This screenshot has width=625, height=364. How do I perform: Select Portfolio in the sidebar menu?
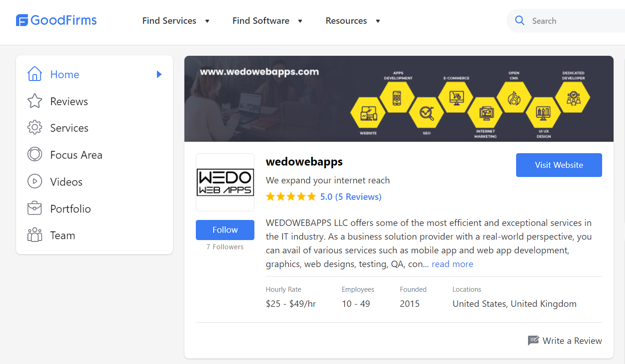click(70, 209)
